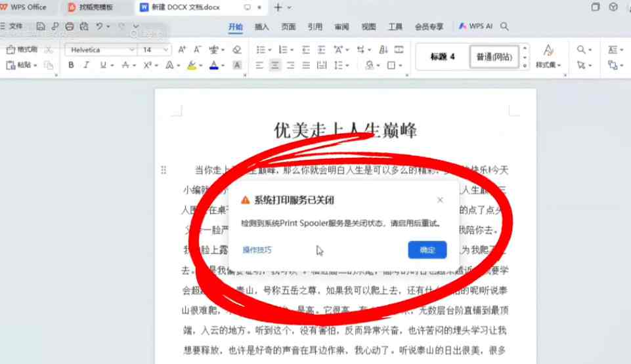Click the undo arrow icon

coord(99,27)
